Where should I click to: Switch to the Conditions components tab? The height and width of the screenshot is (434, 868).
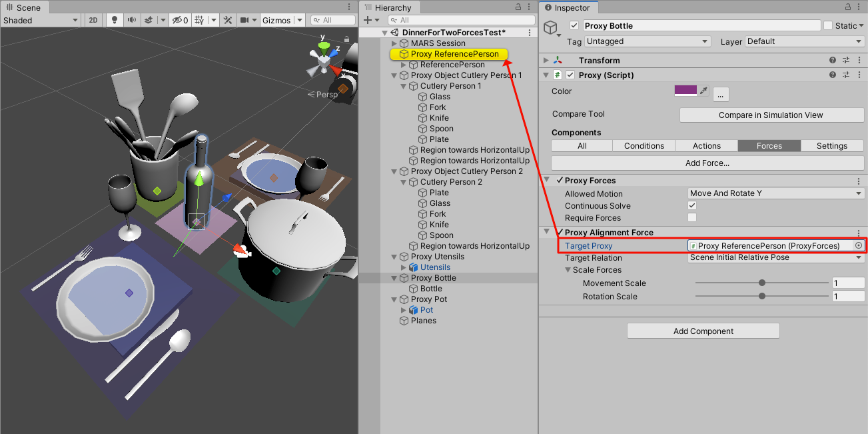pyautogui.click(x=644, y=146)
